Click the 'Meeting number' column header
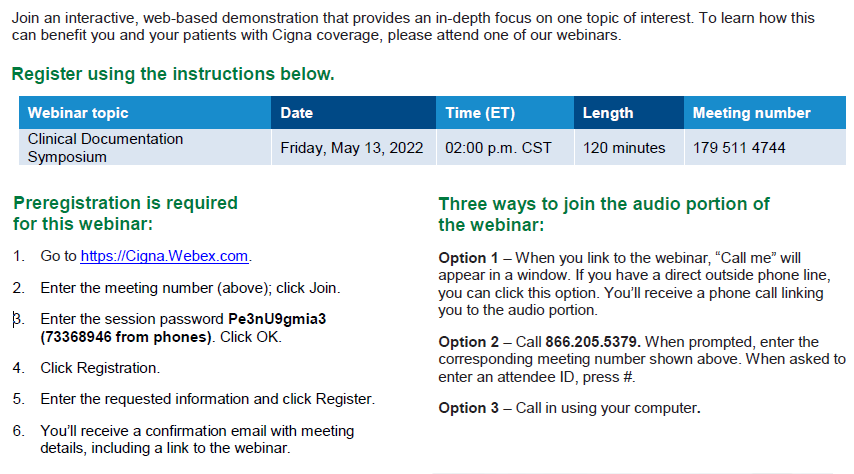The width and height of the screenshot is (854, 474). point(751,113)
